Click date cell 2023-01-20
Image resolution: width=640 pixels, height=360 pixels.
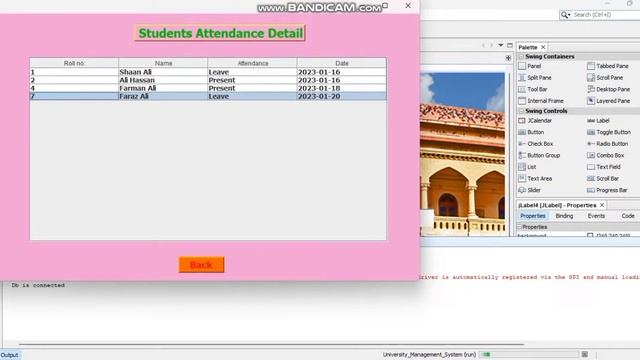[x=342, y=96]
